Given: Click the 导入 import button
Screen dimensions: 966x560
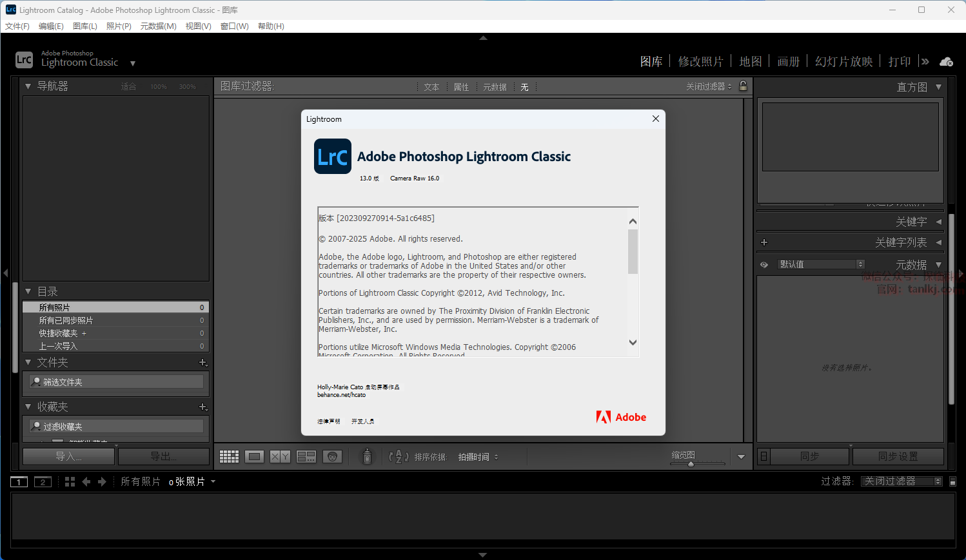Looking at the screenshot, I should (68, 456).
